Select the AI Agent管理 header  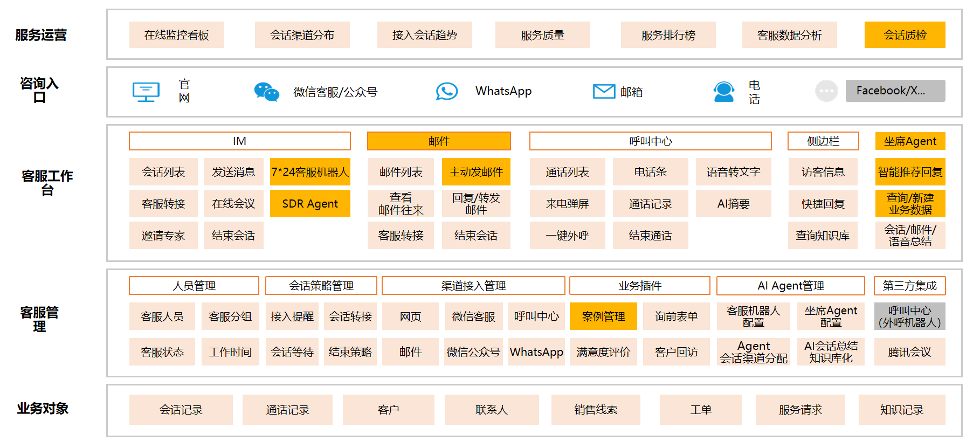point(791,286)
